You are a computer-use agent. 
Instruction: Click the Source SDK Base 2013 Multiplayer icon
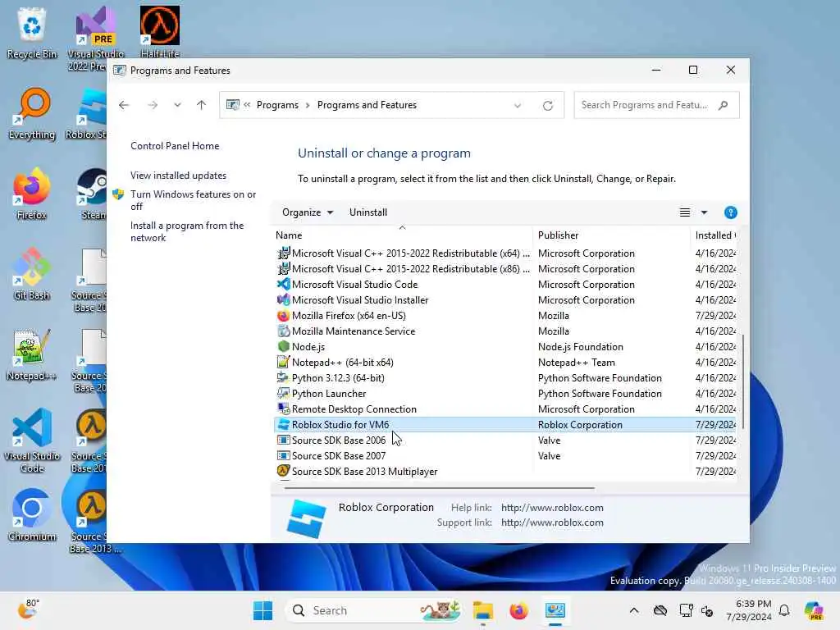283,472
